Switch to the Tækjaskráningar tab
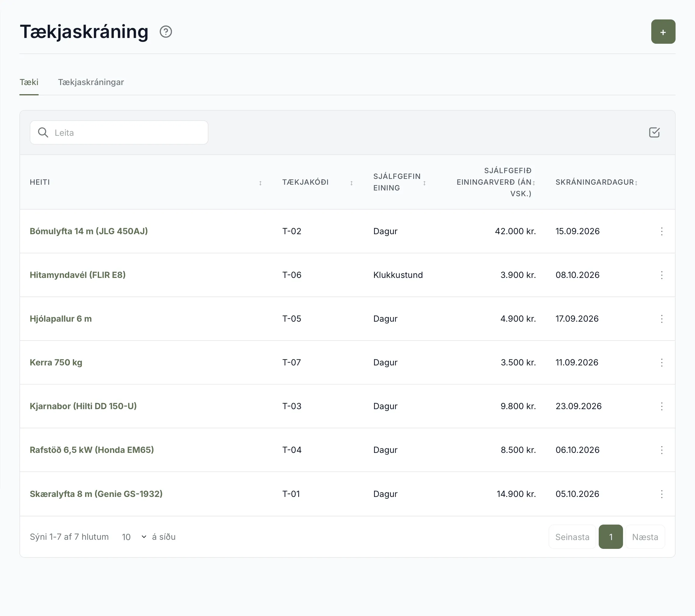Viewport: 695px width, 616px height. pyautogui.click(x=91, y=82)
